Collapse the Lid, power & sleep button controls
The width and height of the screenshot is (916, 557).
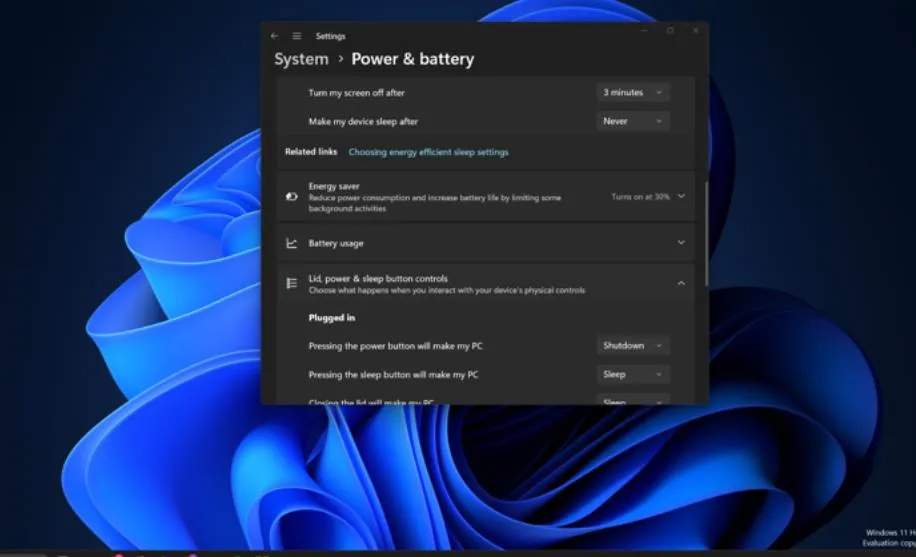pos(681,284)
